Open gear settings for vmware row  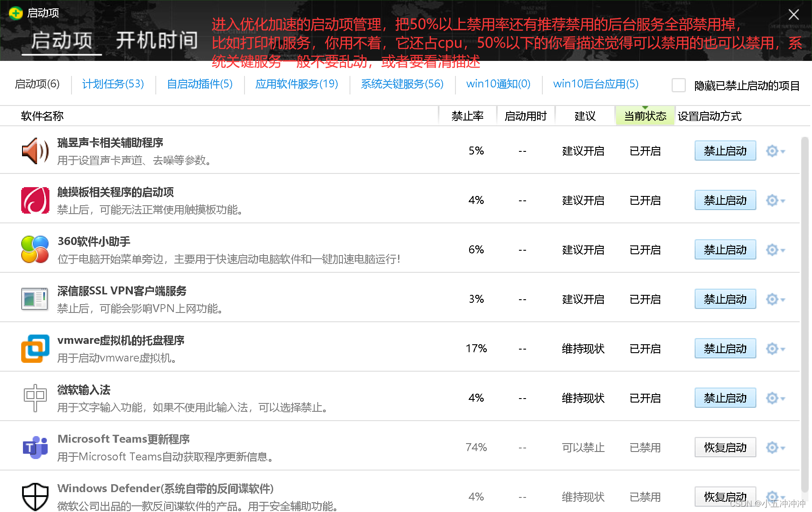tap(775, 349)
